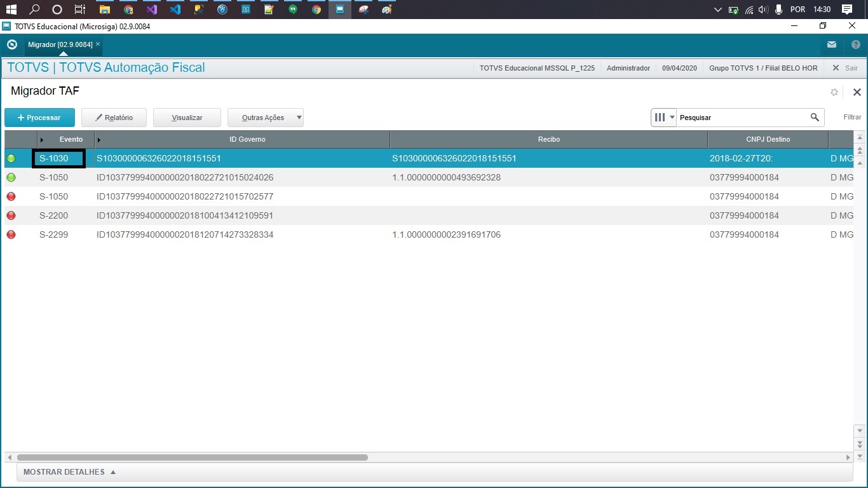Close the Migrador TAF panel with the X

tap(857, 92)
